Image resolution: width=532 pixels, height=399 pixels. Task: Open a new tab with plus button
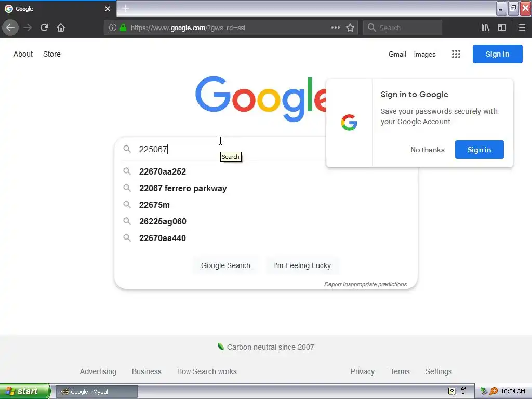click(125, 8)
